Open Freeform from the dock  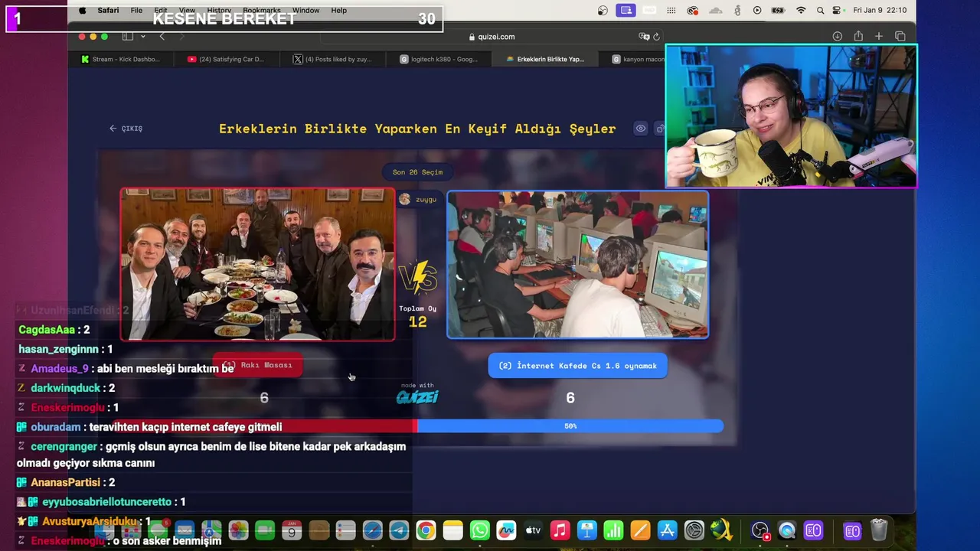[x=506, y=530]
